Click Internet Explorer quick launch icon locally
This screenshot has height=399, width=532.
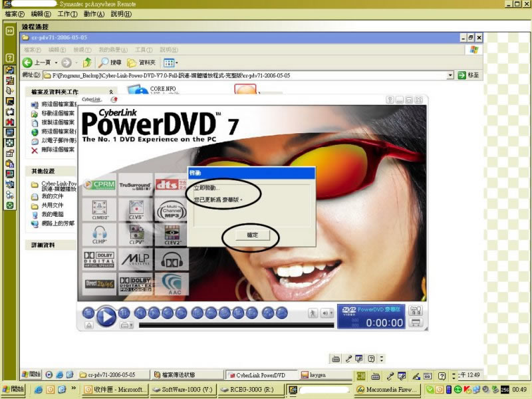tap(39, 390)
